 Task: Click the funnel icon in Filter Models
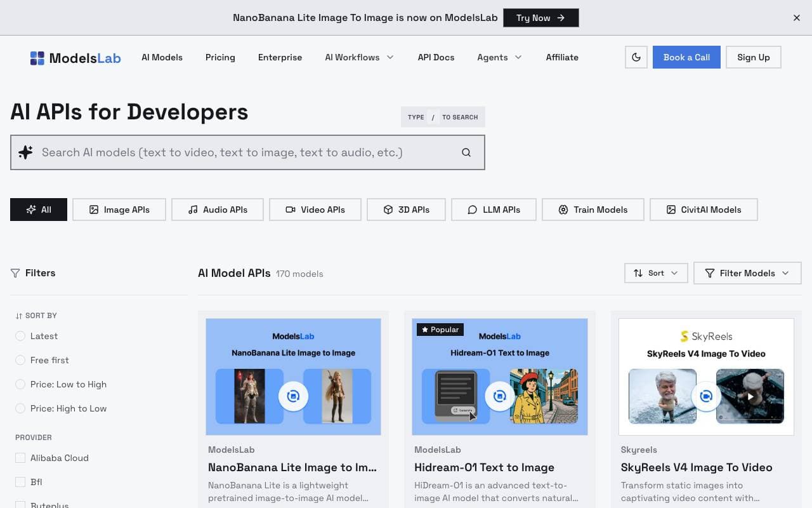[710, 273]
